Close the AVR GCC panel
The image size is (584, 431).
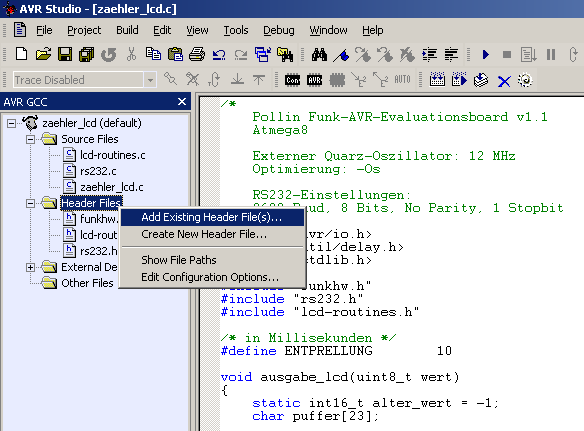pyautogui.click(x=182, y=102)
